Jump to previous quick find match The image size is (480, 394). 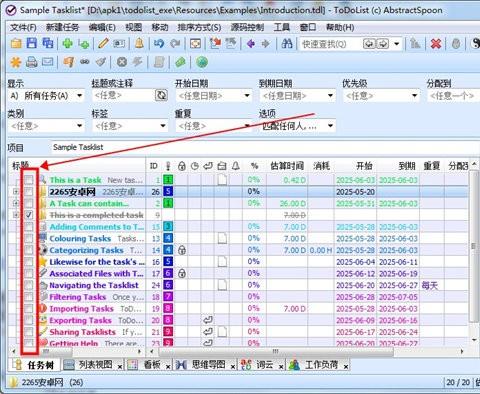(369, 44)
